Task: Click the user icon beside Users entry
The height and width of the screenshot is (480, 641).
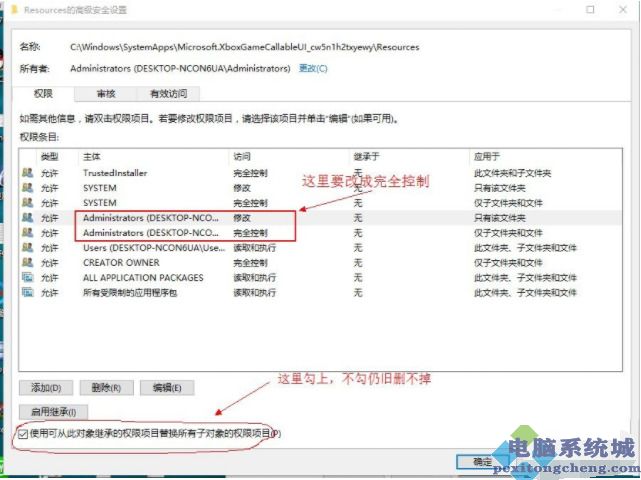Action: [x=28, y=248]
